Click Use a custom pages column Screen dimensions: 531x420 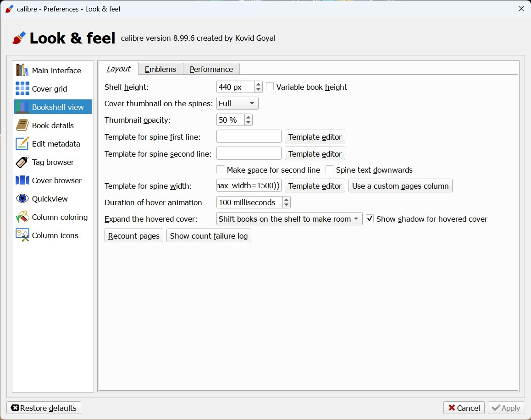tap(400, 186)
